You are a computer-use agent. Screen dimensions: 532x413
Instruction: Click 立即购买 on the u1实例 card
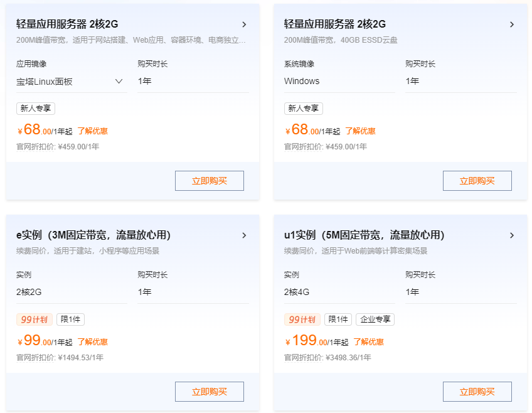point(477,391)
